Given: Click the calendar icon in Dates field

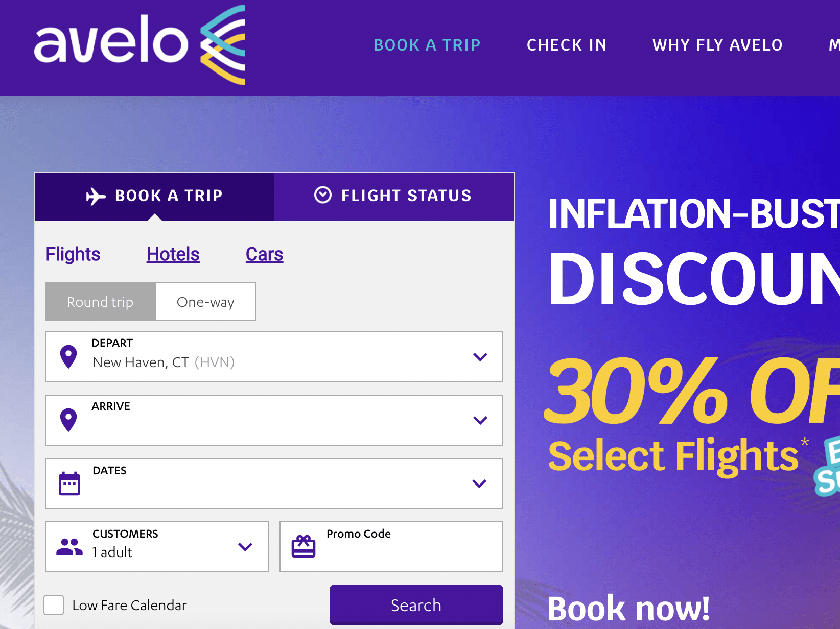Looking at the screenshot, I should pos(70,483).
